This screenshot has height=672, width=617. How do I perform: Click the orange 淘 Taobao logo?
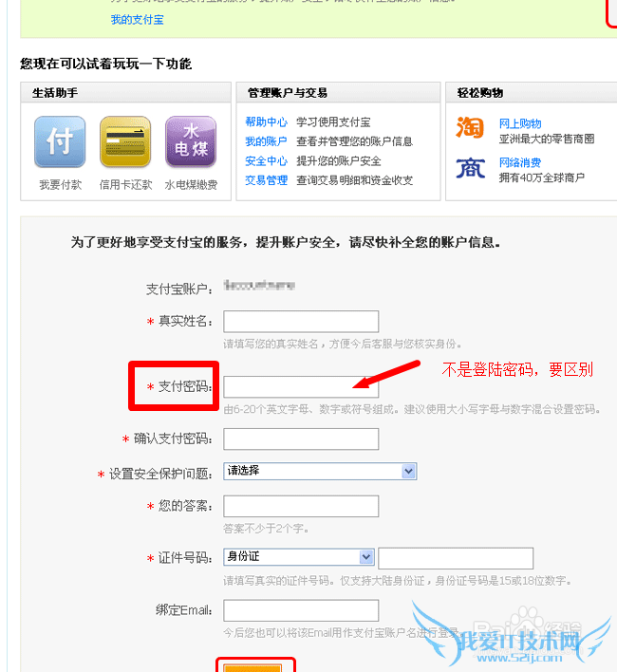[x=470, y=128]
